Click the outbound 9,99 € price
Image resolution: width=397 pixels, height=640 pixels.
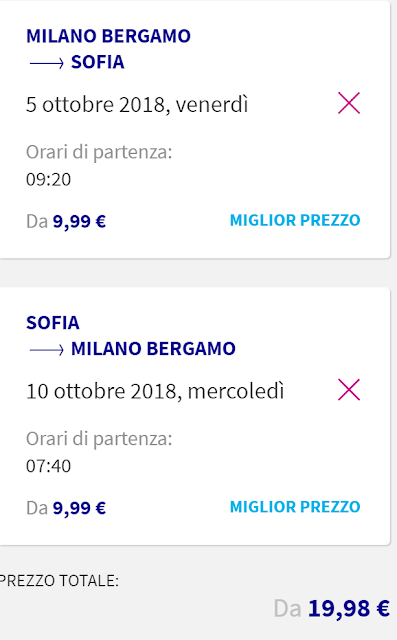click(79, 222)
